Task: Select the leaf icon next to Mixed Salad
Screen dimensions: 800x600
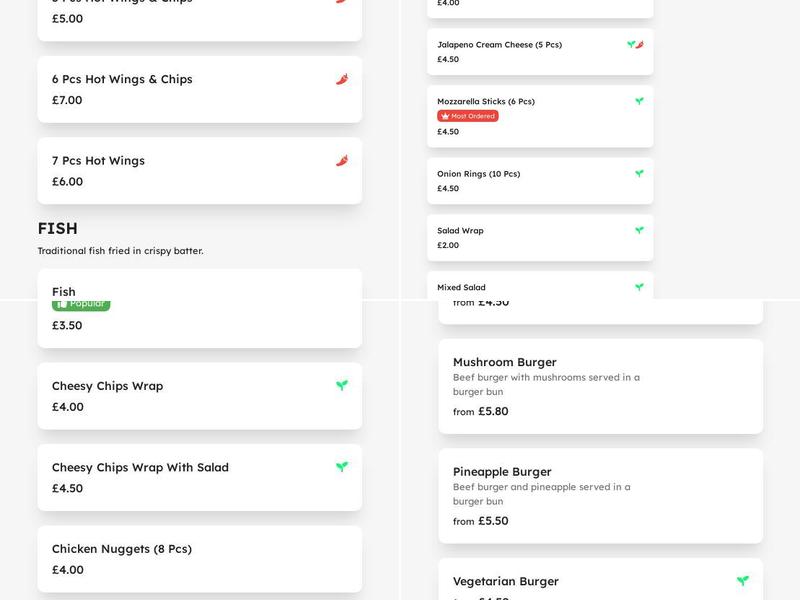Action: pyautogui.click(x=641, y=286)
